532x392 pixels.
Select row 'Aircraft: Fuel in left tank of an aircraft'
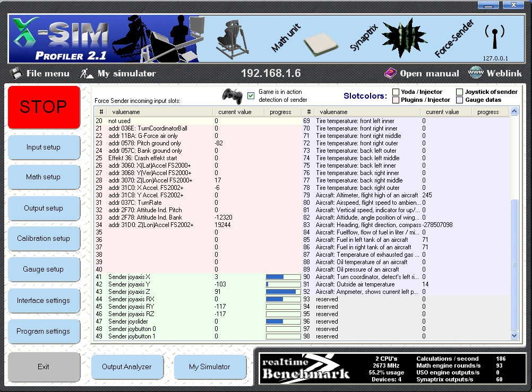coord(406,240)
